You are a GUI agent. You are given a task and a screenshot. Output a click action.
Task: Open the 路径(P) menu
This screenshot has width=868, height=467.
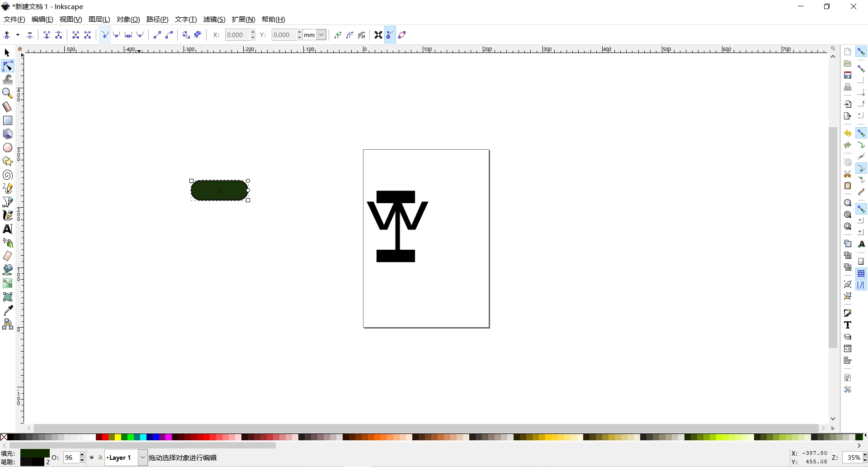(157, 19)
